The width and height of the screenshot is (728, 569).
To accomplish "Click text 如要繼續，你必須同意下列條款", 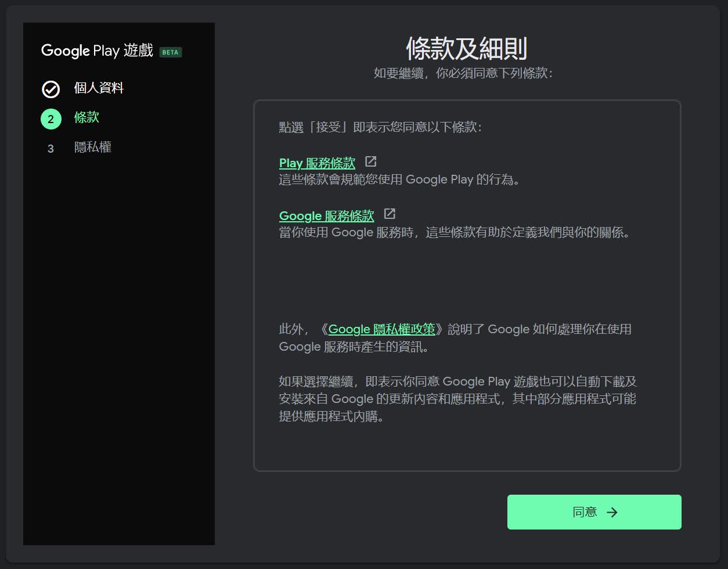I will click(x=463, y=74).
